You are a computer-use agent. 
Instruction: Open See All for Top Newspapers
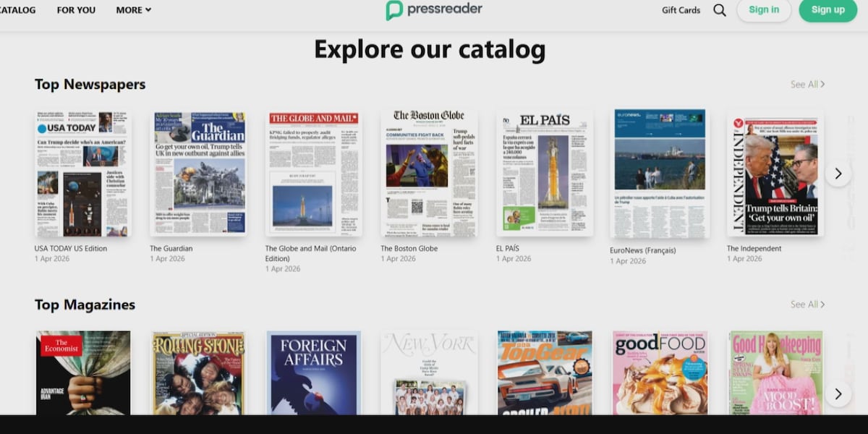[807, 85]
